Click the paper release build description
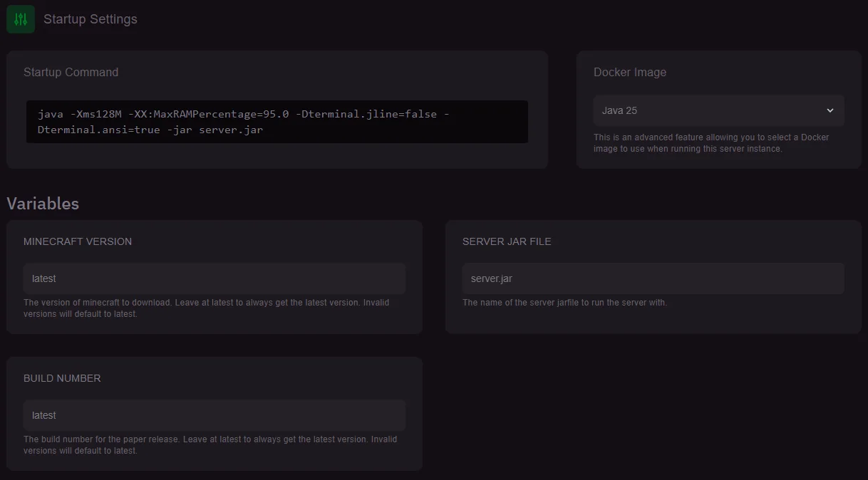 click(x=210, y=444)
